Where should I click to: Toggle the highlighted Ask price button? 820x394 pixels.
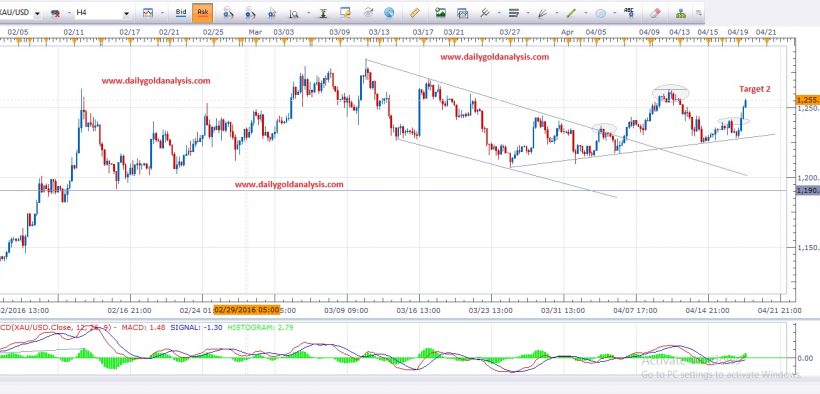[202, 13]
